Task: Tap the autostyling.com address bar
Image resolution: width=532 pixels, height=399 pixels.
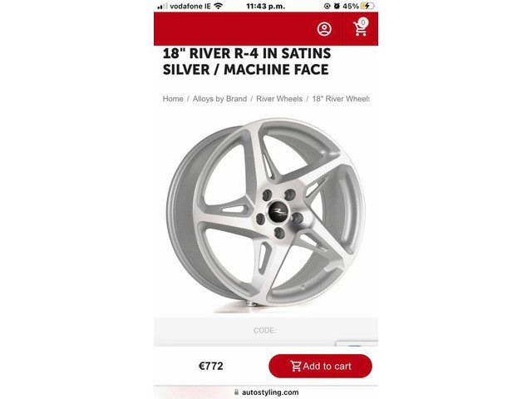Action: tap(266, 392)
